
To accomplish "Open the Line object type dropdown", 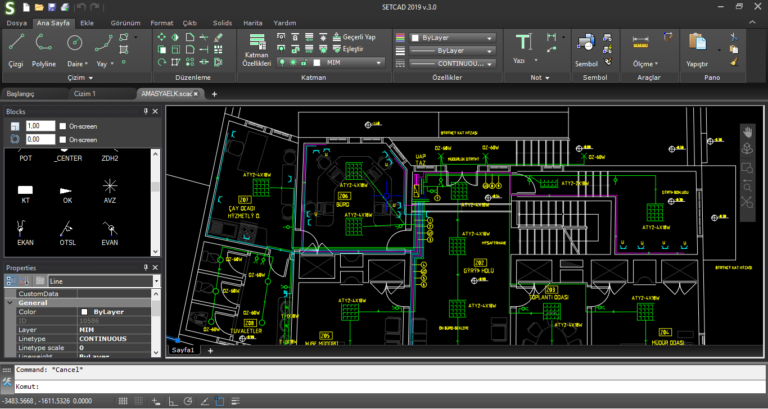I will [154, 282].
